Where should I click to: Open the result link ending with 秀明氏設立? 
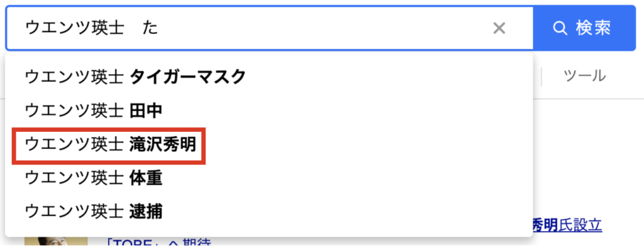567,225
